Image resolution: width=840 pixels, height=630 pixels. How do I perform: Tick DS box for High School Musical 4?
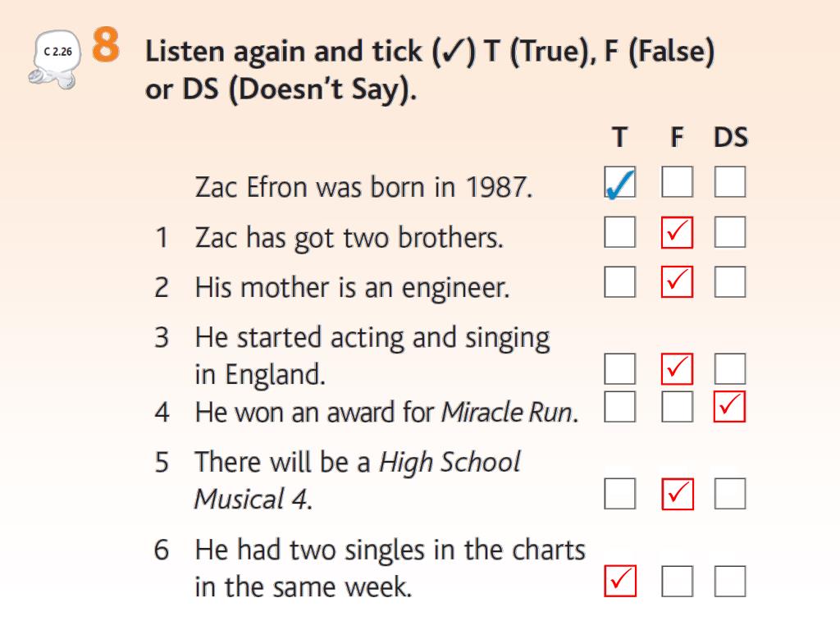tap(729, 494)
